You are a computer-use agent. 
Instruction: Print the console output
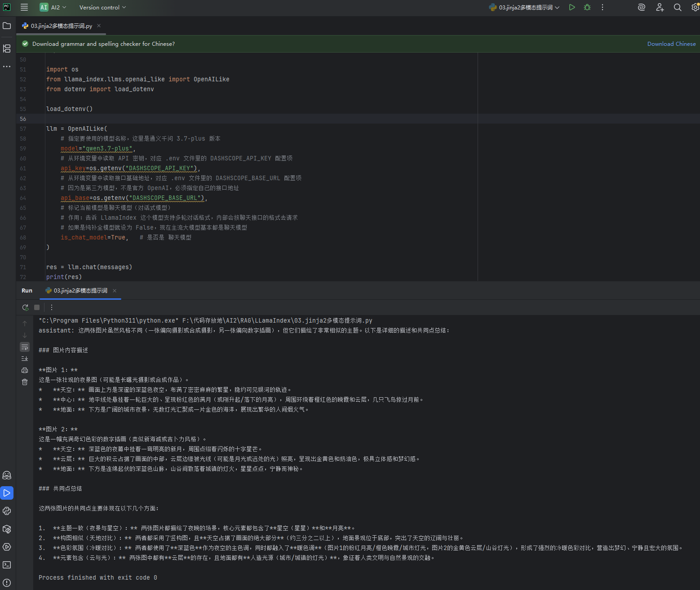point(25,370)
